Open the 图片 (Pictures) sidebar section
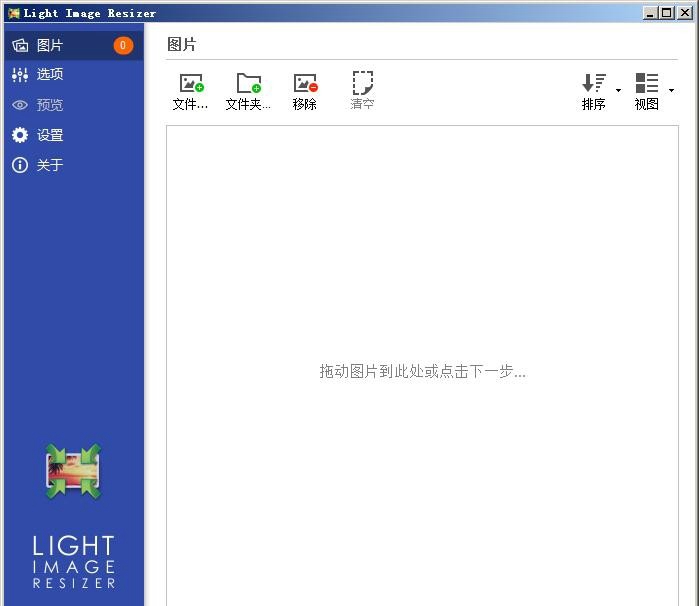Screen dimensions: 699x606 [74, 45]
